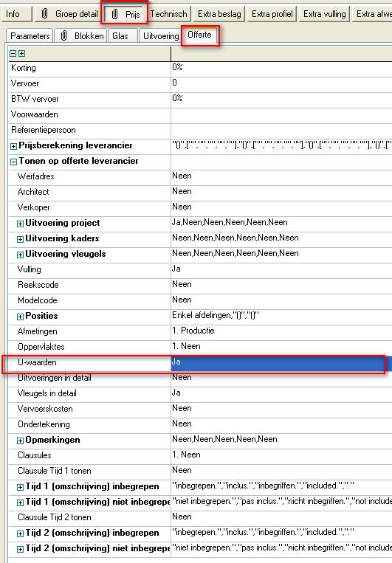The height and width of the screenshot is (563, 392).
Task: Click paperclip icon on Blokken tab
Action: coord(63,35)
